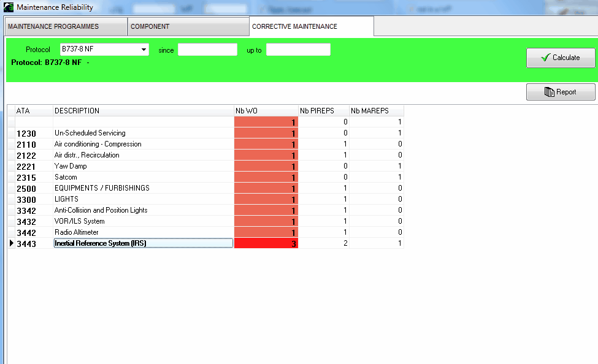Click ATA code 2500

click(x=26, y=189)
